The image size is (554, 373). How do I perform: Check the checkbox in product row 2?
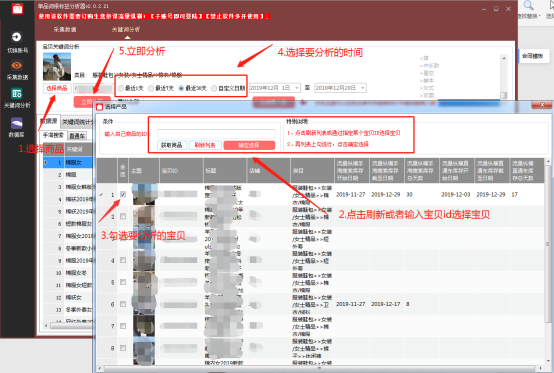click(123, 216)
